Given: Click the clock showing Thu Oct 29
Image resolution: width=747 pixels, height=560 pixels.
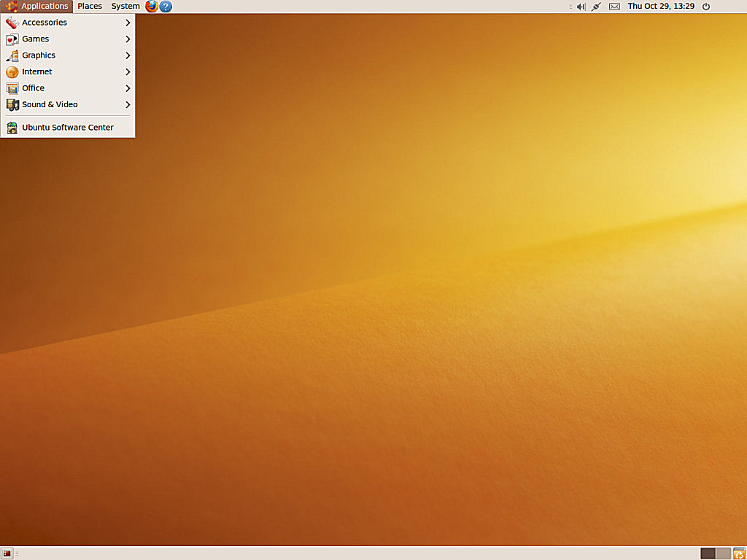Looking at the screenshot, I should point(660,7).
